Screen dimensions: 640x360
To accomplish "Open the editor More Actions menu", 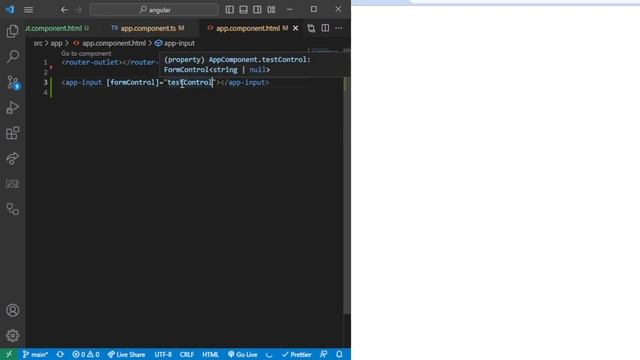I will point(339,28).
